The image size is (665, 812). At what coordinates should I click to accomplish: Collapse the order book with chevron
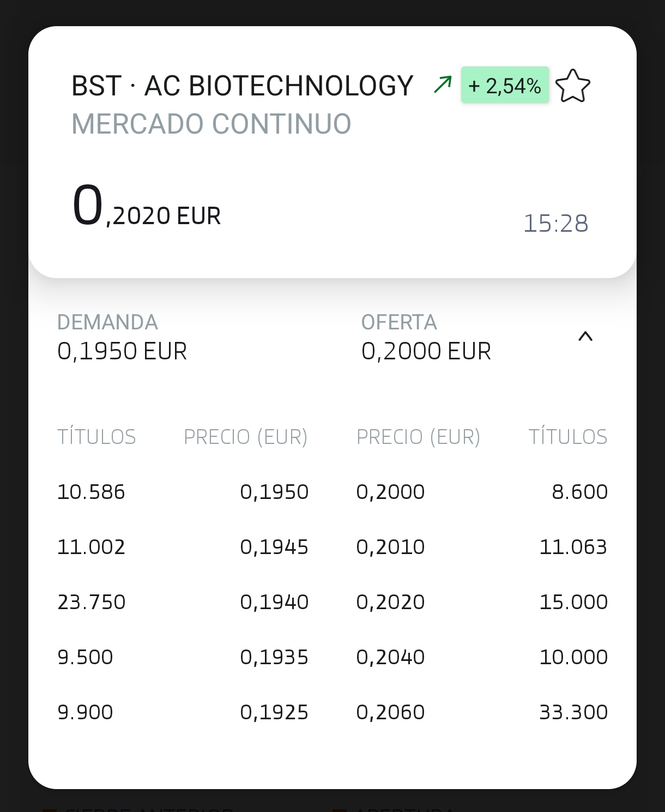click(585, 336)
